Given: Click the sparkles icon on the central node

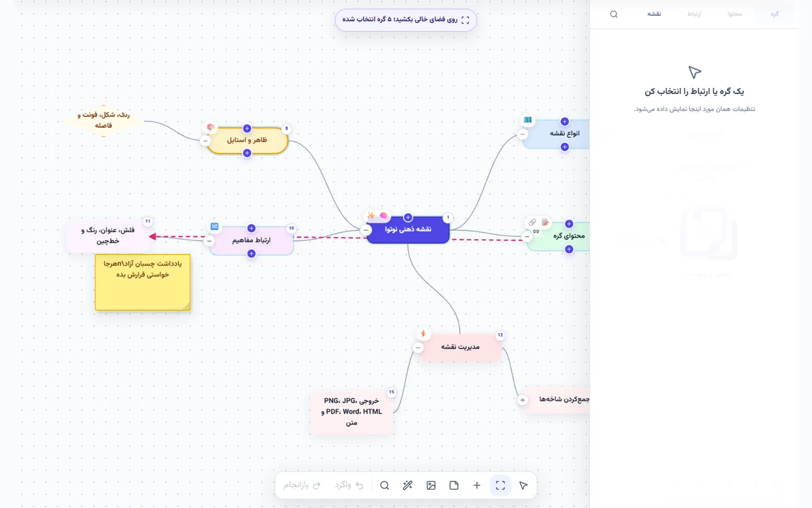Looking at the screenshot, I should click(x=371, y=216).
